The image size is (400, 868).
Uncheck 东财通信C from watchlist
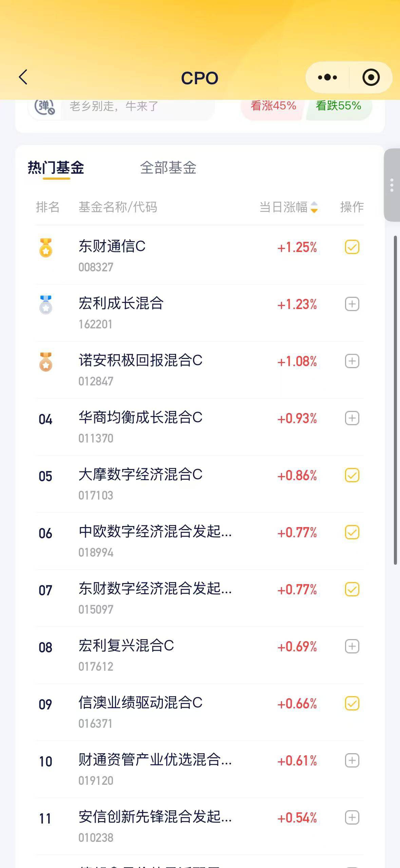pos(352,247)
